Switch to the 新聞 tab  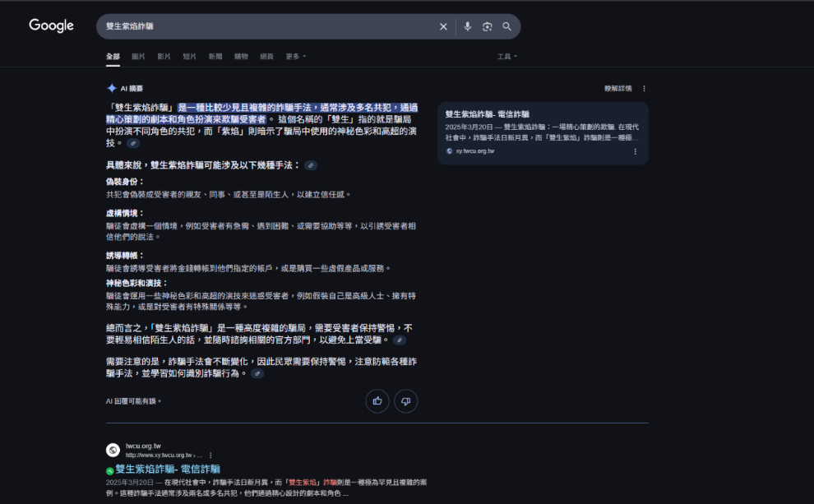click(x=215, y=56)
